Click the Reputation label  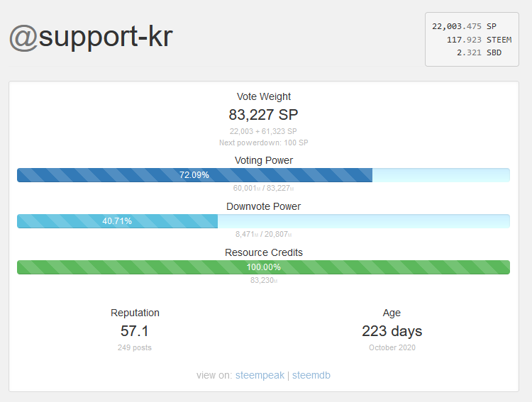tap(135, 313)
